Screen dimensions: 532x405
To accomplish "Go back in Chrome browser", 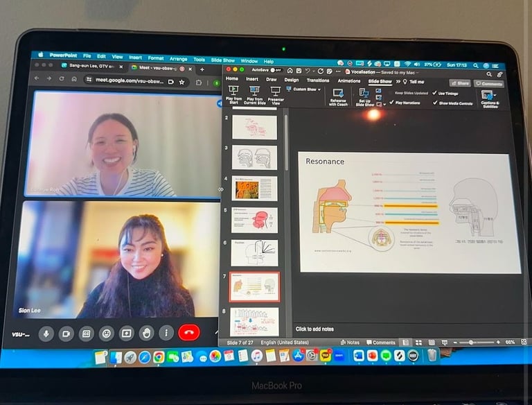I will click(x=37, y=78).
